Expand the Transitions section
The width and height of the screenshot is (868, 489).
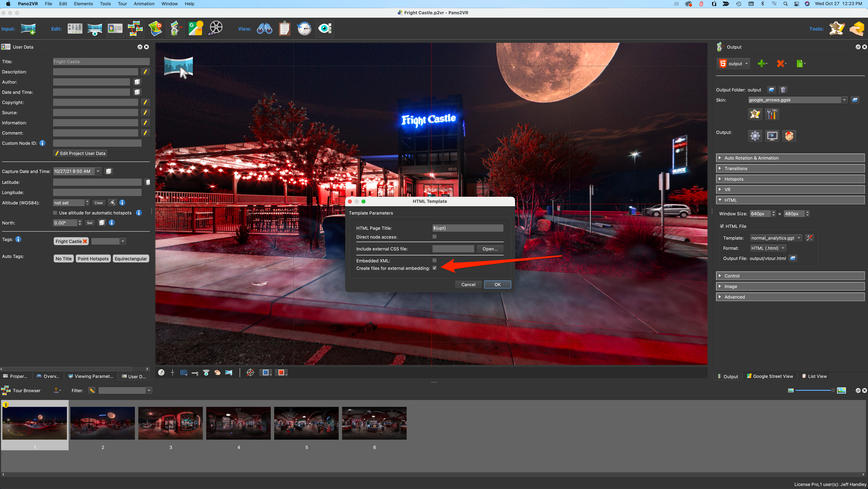point(790,169)
